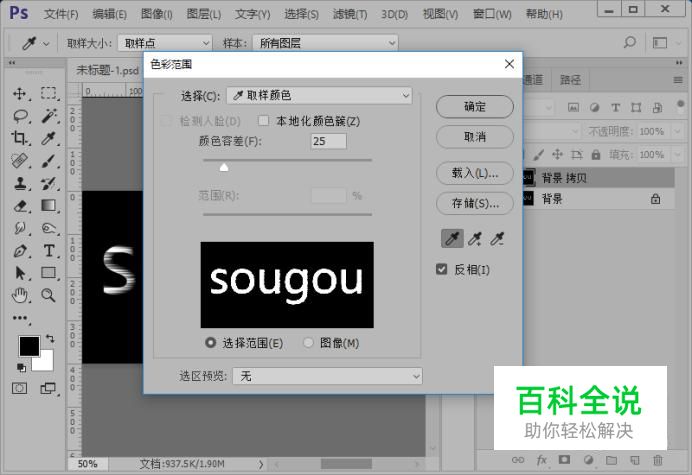Select the Eyedropper tool in toolbox
The image size is (692, 475).
click(49, 138)
